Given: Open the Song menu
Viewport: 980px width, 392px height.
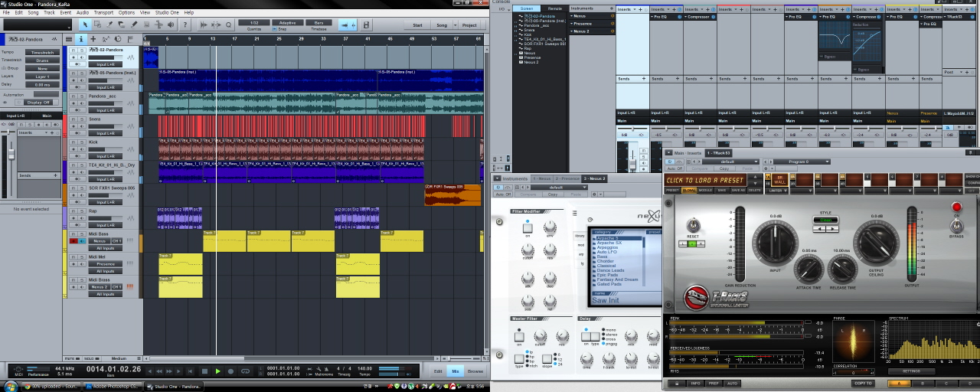Looking at the screenshot, I should click(33, 12).
